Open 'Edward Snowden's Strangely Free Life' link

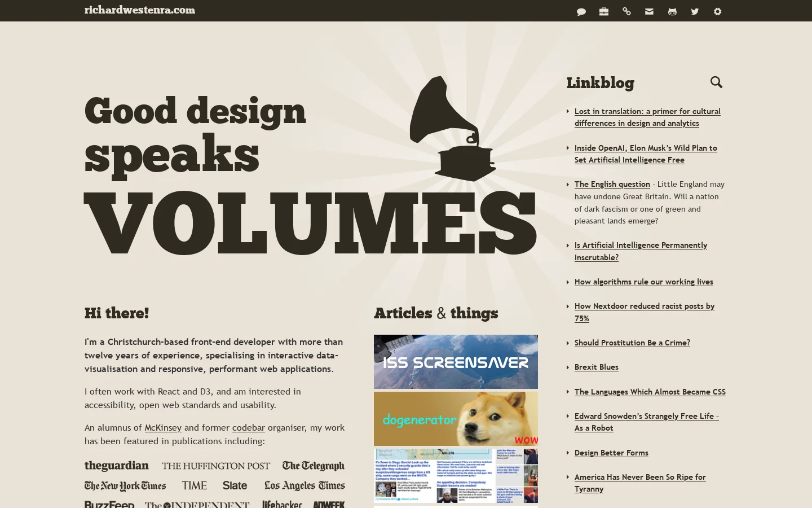(647, 422)
